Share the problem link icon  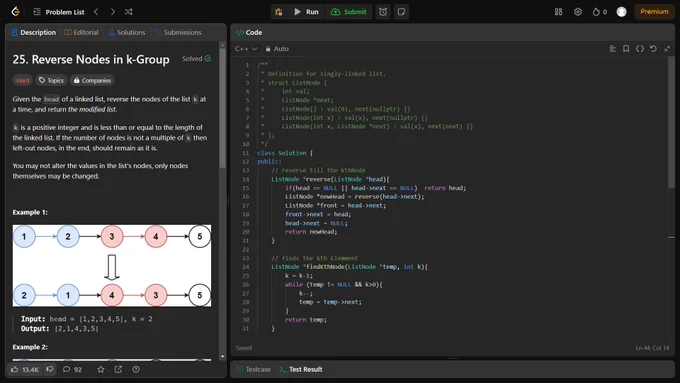pyautogui.click(x=118, y=370)
